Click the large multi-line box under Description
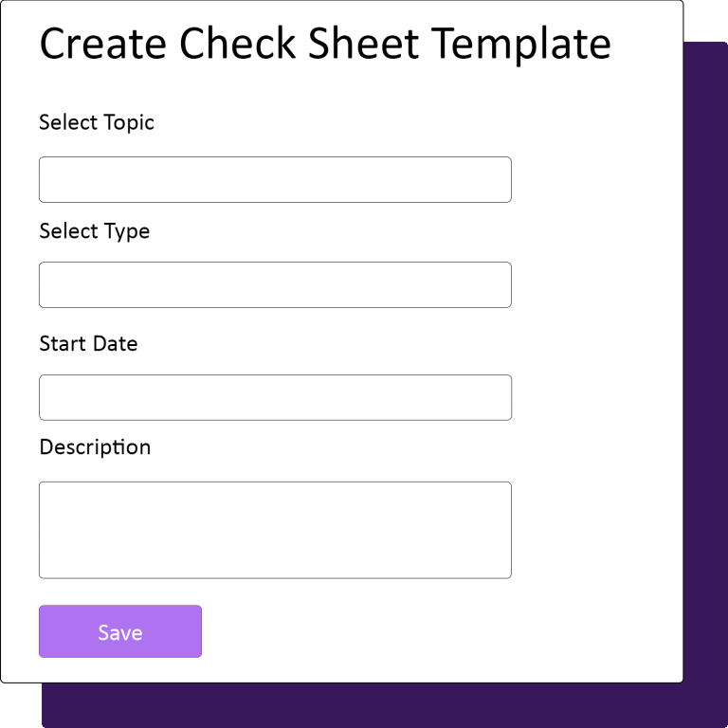Screen dimensions: 728x728 [275, 530]
